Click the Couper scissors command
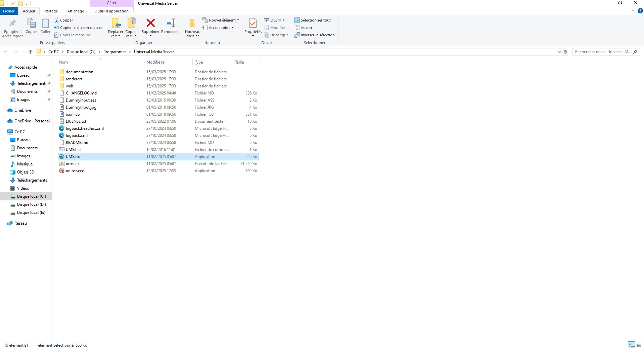This screenshot has width=644, height=348. click(x=63, y=20)
